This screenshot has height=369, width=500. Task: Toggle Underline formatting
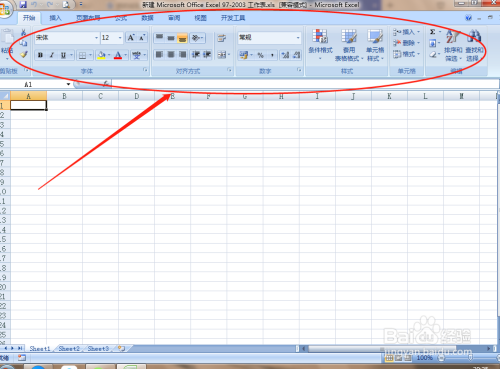(63, 55)
